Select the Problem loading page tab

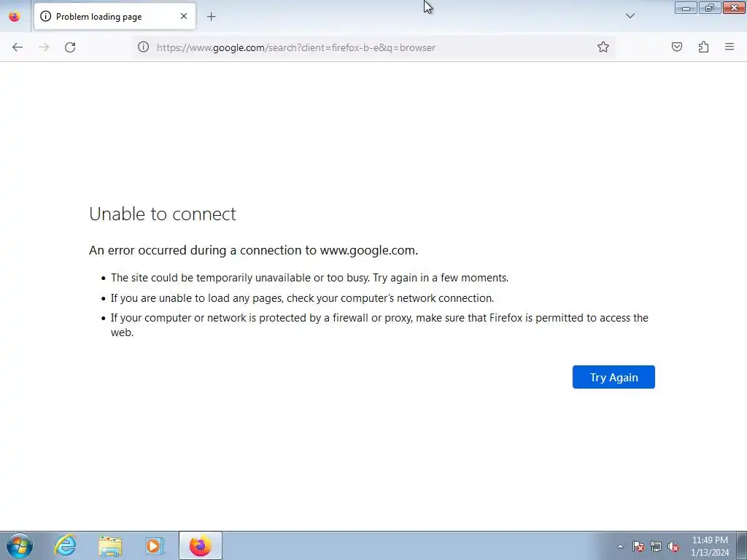point(115,16)
